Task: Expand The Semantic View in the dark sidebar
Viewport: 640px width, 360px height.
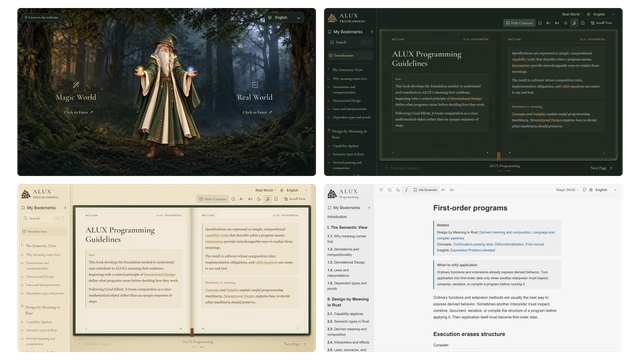Action: [x=347, y=70]
